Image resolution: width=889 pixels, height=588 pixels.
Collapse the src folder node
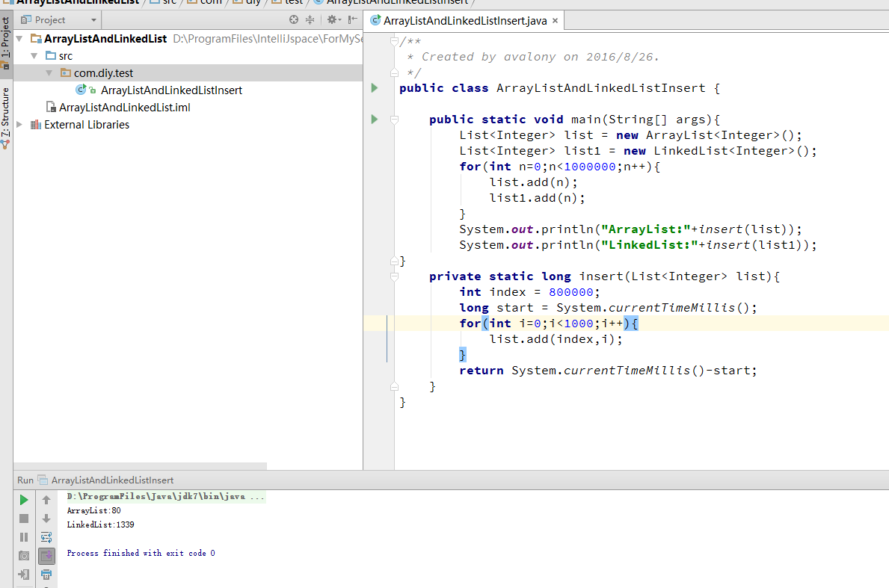click(34, 56)
